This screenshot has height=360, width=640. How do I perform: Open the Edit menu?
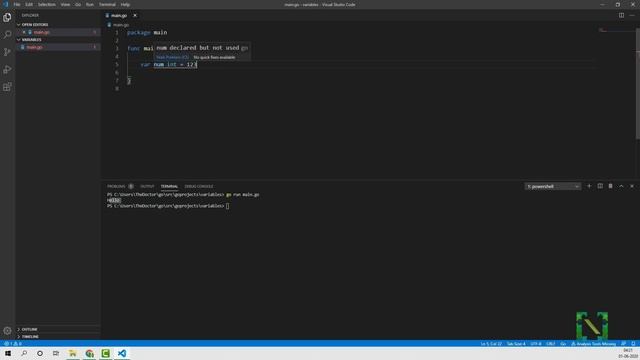pos(29,4)
